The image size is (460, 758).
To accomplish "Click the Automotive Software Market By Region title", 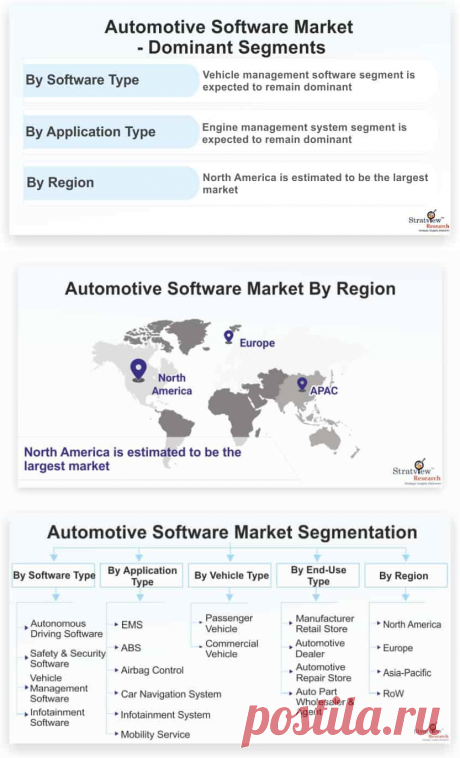I will point(230,289).
